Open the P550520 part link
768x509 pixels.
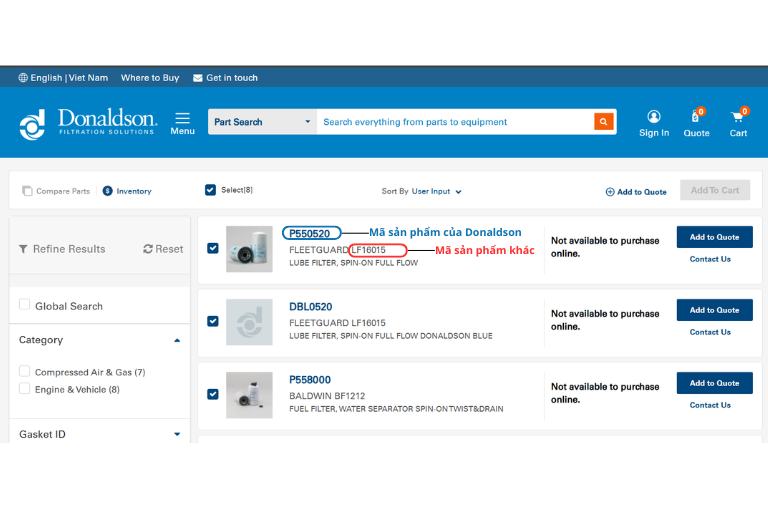click(x=310, y=234)
